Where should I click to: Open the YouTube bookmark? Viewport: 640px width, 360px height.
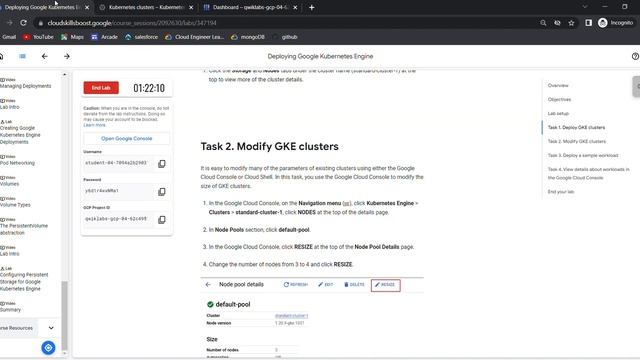point(38,37)
